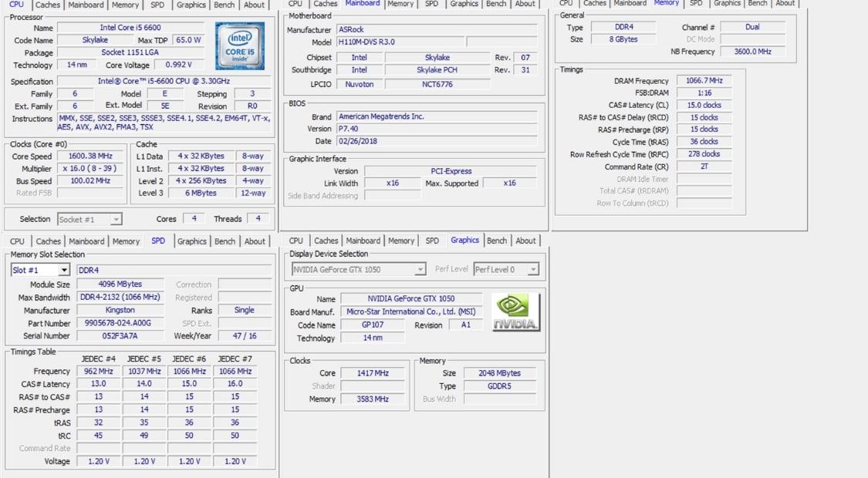The image size is (868, 478).
Task: Expand the NVIDIA GeForce GTX 1050 display device dropdown
Action: tap(358, 269)
